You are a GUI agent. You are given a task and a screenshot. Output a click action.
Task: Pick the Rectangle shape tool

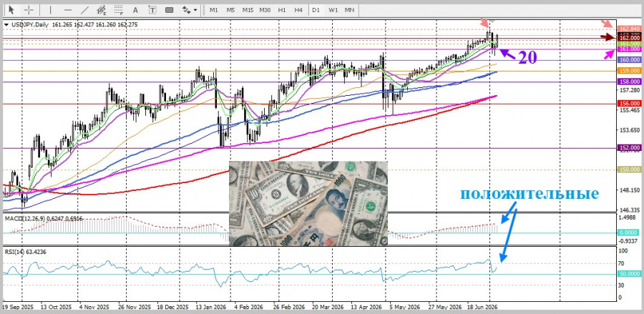[x=169, y=10]
